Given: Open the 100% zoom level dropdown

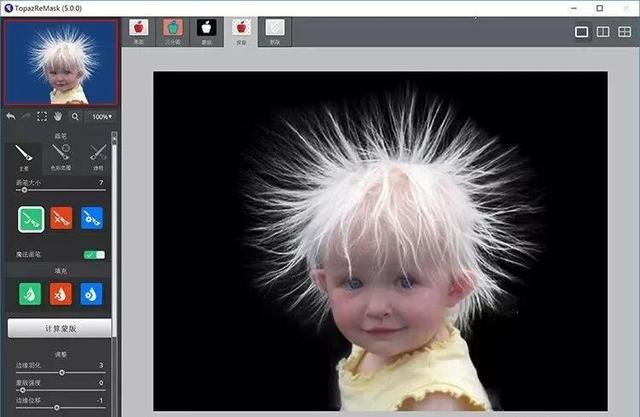Looking at the screenshot, I should coord(101,117).
